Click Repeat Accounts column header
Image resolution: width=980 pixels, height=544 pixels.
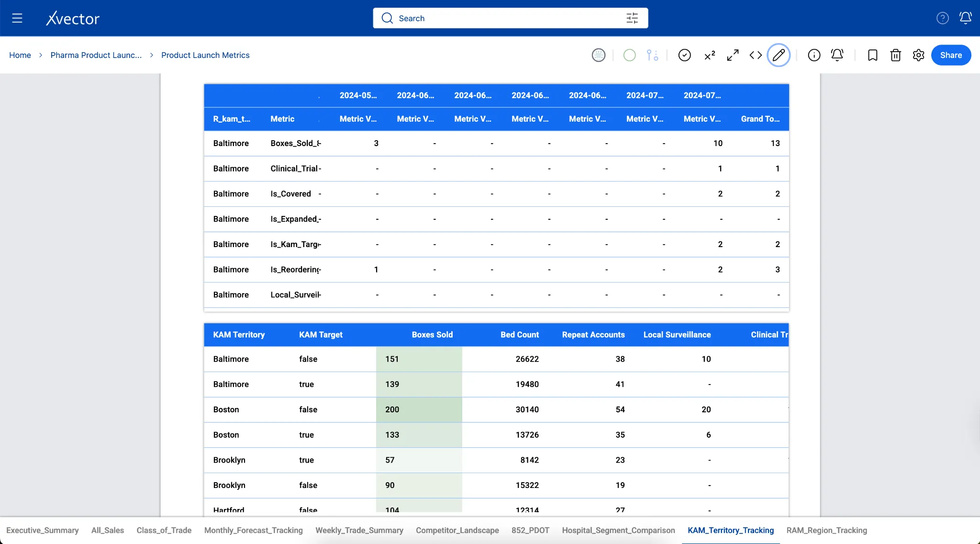593,335
